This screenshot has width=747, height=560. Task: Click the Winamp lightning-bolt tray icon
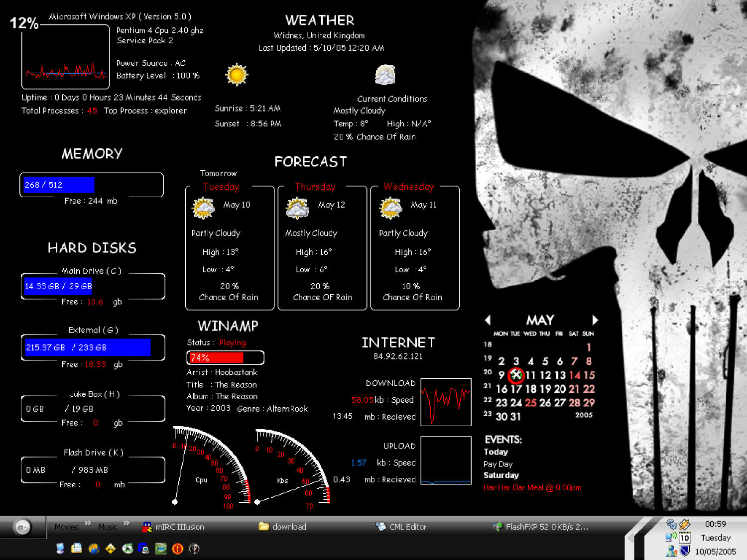click(685, 524)
